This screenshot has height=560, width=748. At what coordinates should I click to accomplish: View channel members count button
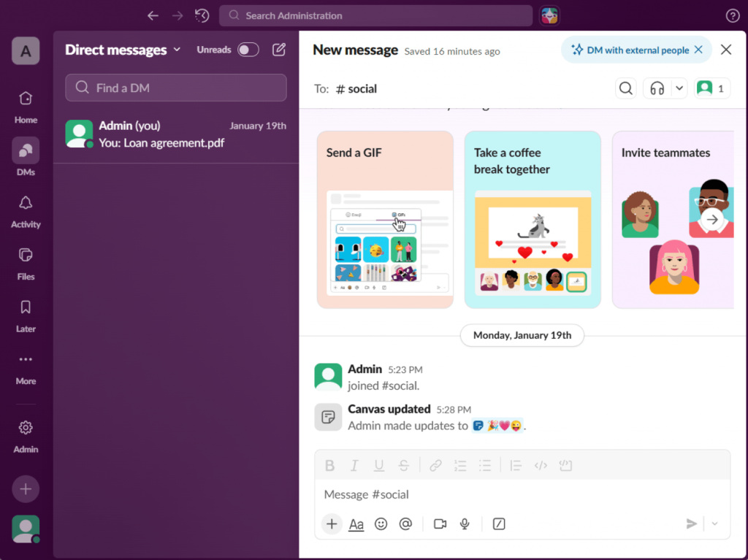click(711, 88)
